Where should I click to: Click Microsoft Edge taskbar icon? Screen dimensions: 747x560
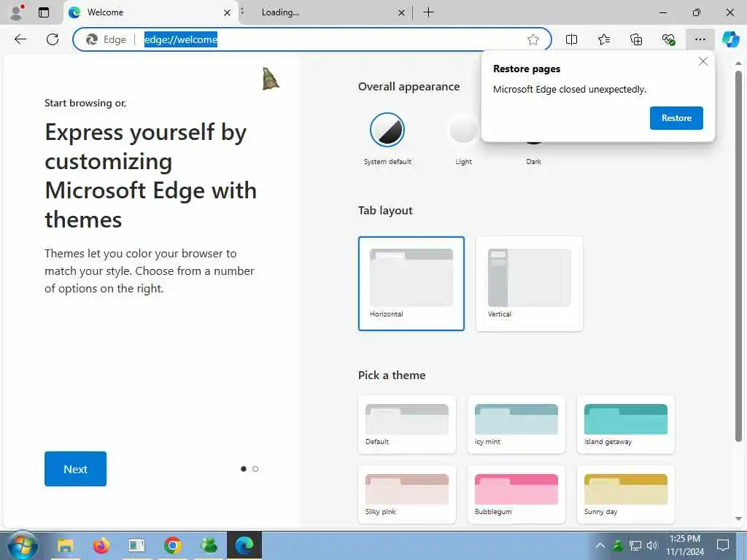244,545
